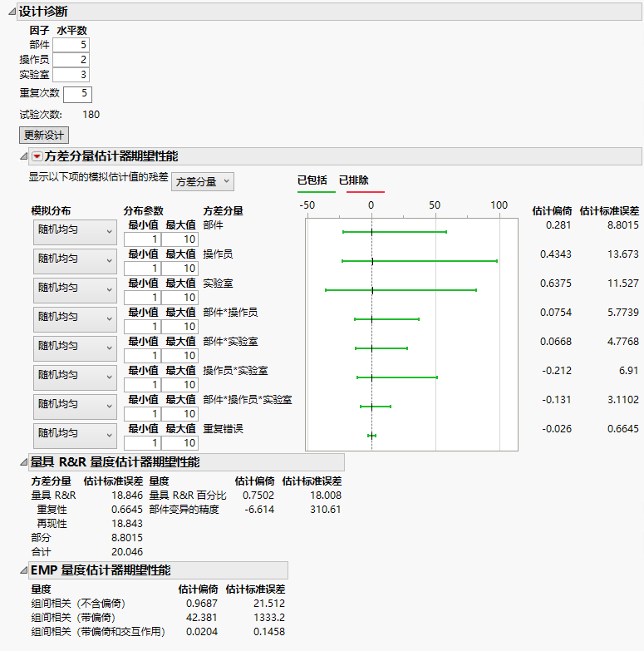Image resolution: width=644 pixels, height=651 pixels.
Task: Edit 最小值 field for 部件*操作员
Action: coord(143,327)
